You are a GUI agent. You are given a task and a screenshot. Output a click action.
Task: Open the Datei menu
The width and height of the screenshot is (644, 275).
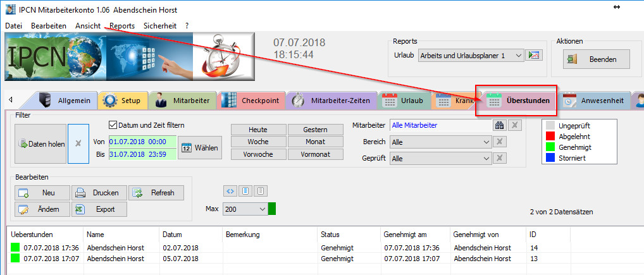pyautogui.click(x=13, y=25)
